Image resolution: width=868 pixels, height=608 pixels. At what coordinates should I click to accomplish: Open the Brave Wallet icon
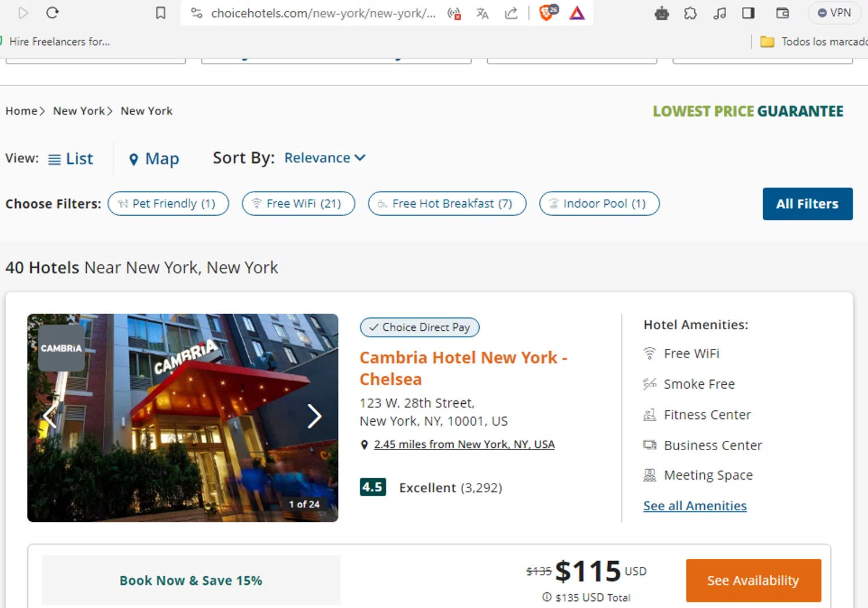point(782,13)
